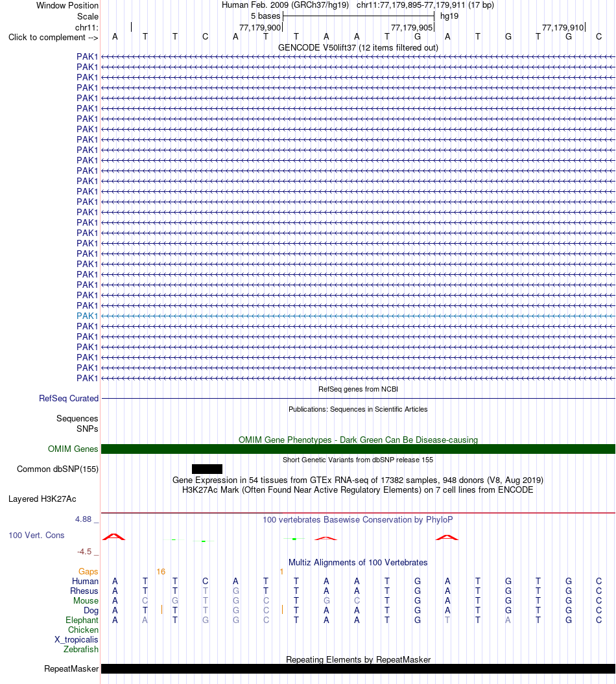Click the Elephant alignment row label
The height and width of the screenshot is (684, 616).
point(82,620)
